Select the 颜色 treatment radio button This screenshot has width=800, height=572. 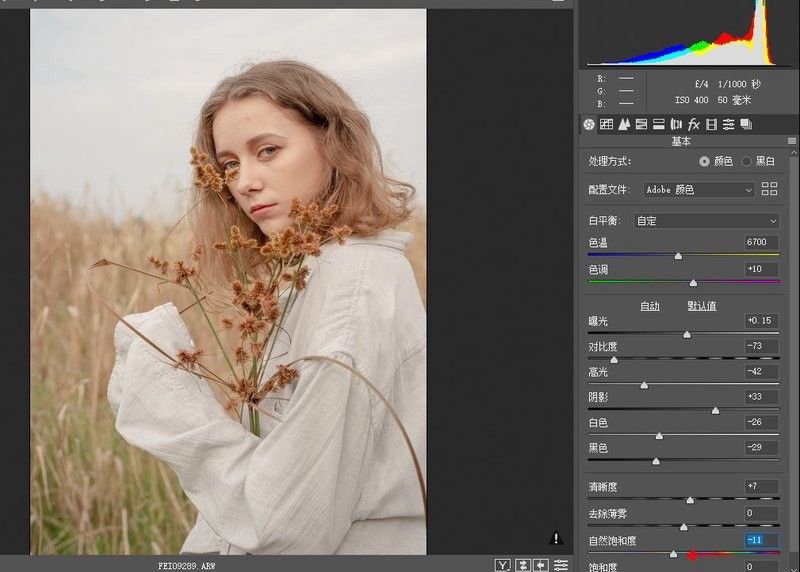705,161
